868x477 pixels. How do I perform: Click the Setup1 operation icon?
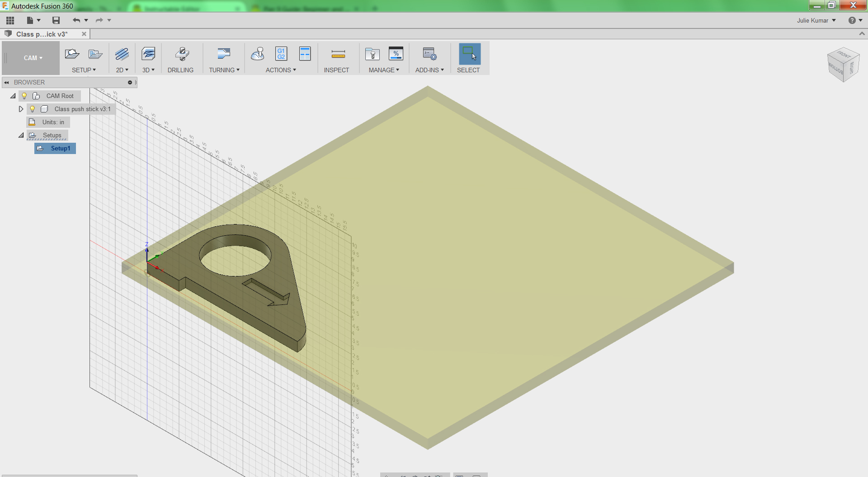(x=40, y=148)
